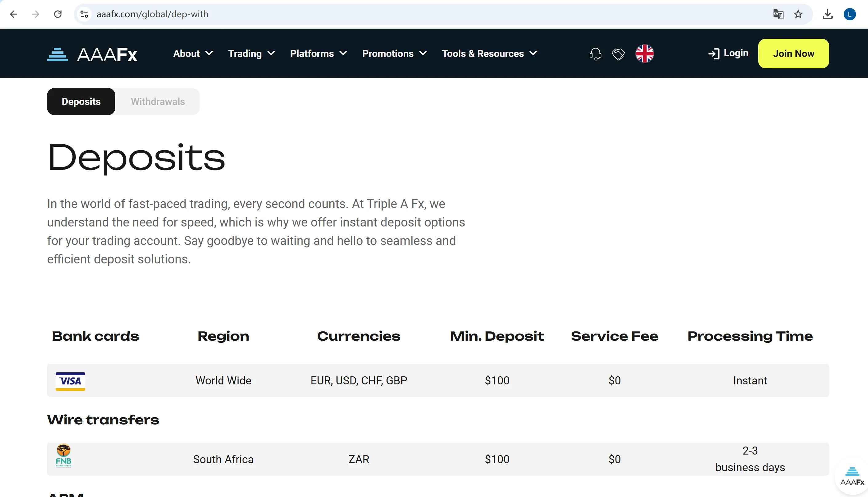The width and height of the screenshot is (868, 497).
Task: Reload the page with the refresh icon
Action: 58,14
